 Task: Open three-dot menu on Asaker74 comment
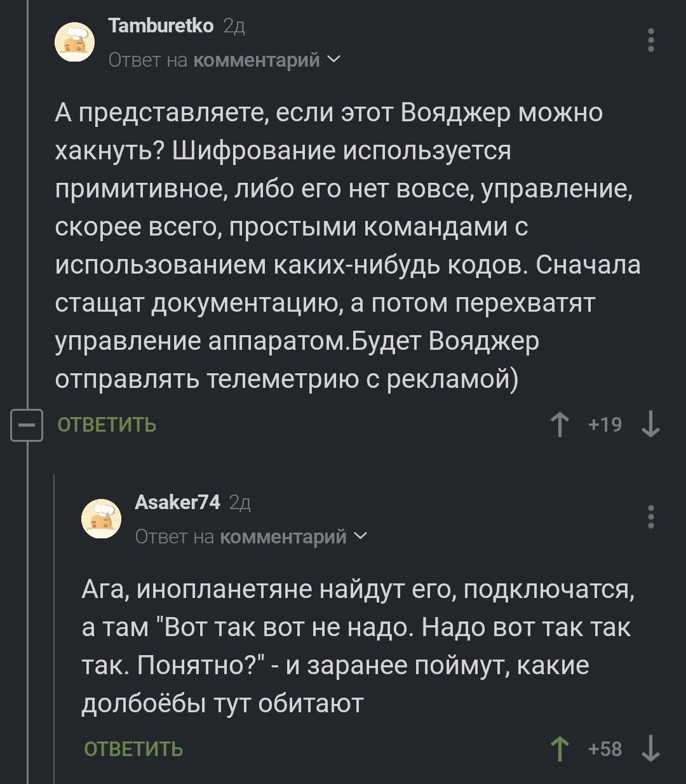(x=650, y=517)
